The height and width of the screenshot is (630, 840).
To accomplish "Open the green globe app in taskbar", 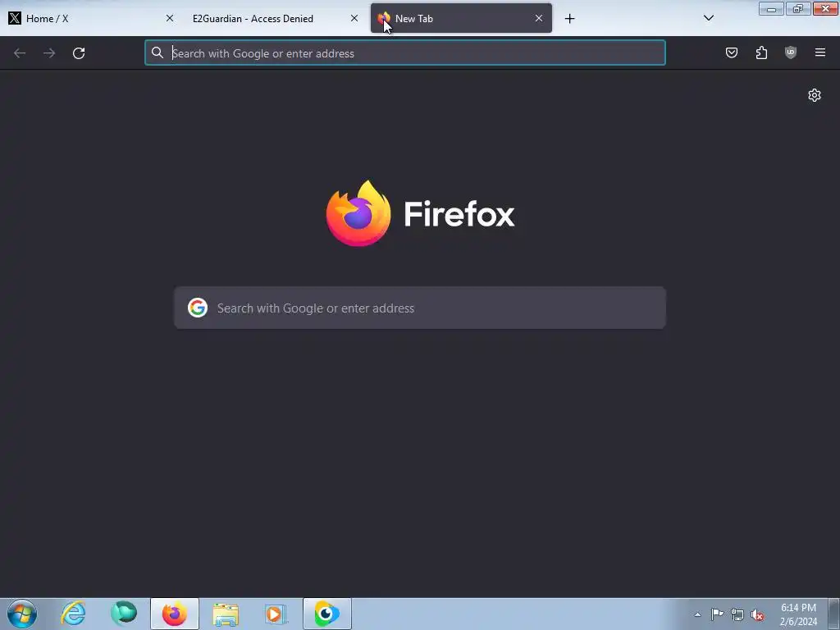I will click(x=124, y=614).
